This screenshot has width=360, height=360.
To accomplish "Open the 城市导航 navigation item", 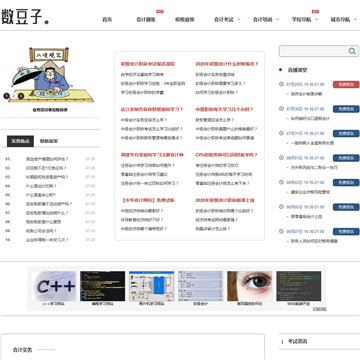I will (x=340, y=19).
